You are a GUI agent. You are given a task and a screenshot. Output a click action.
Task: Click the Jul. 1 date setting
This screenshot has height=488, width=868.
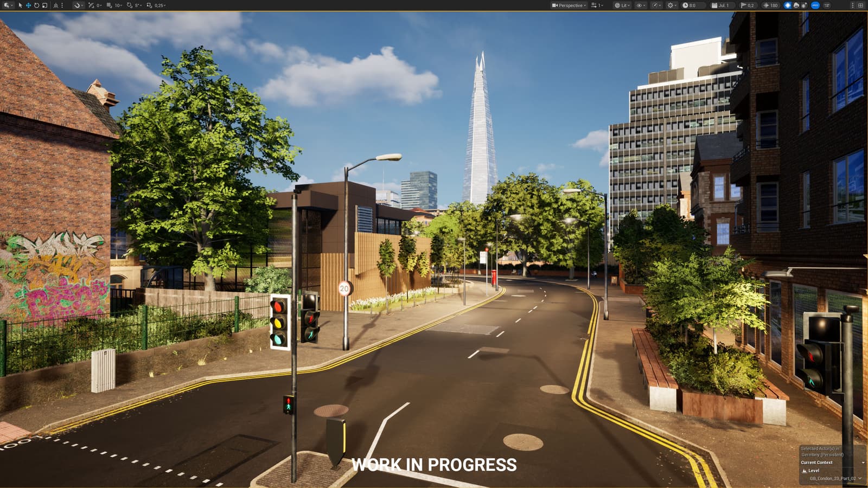tap(723, 5)
